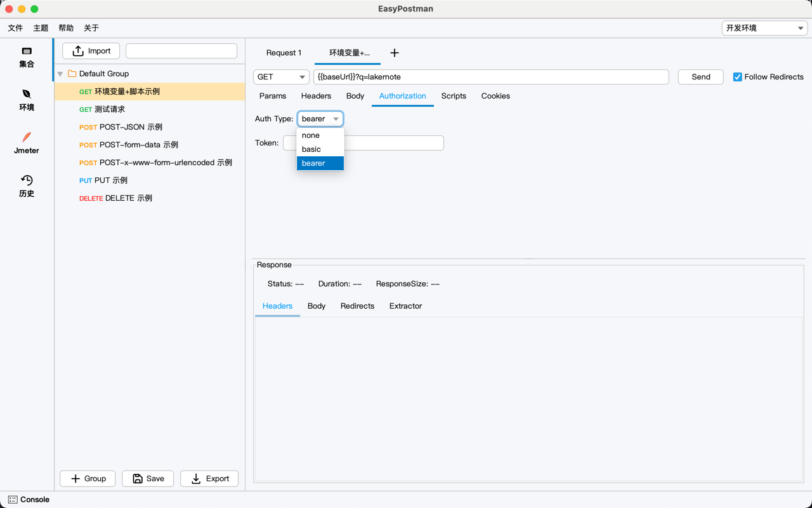Viewport: 812px width, 508px height.
Task: Open the Console panel icon
Action: (13, 500)
